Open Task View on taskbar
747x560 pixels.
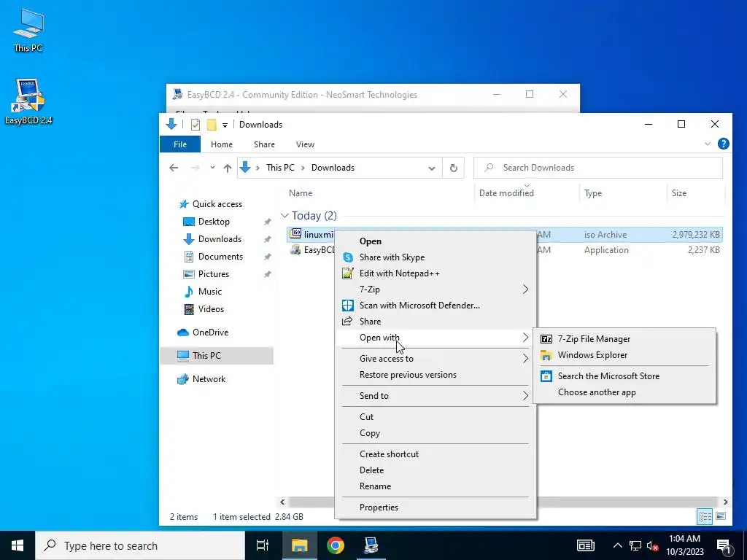(263, 545)
